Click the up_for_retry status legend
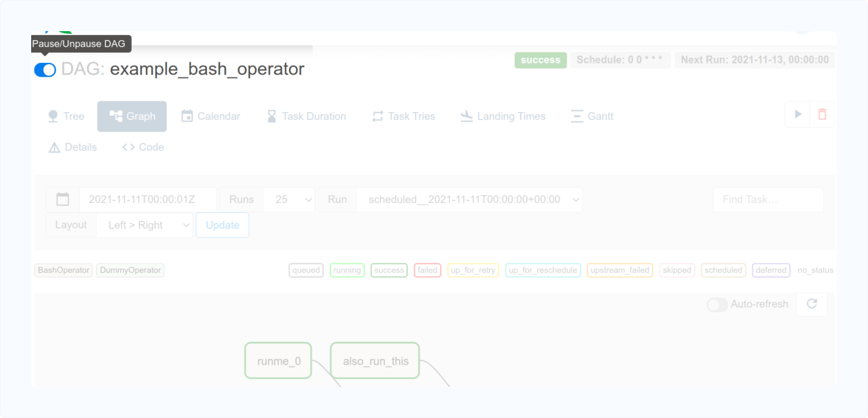The width and height of the screenshot is (868, 418). click(473, 270)
